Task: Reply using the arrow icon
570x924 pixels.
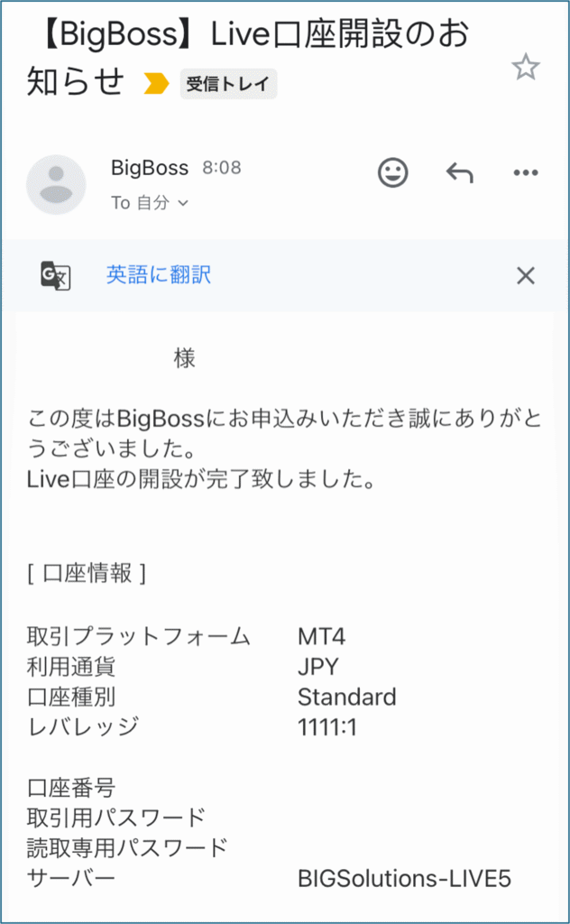Action: point(460,172)
